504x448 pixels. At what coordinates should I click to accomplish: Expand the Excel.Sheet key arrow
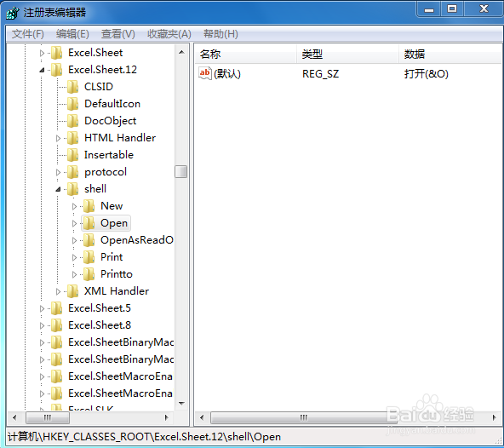click(42, 53)
